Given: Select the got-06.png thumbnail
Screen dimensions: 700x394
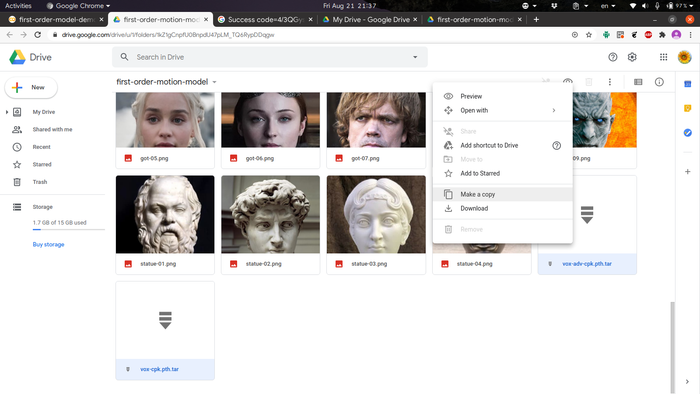Looking at the screenshot, I should click(271, 120).
